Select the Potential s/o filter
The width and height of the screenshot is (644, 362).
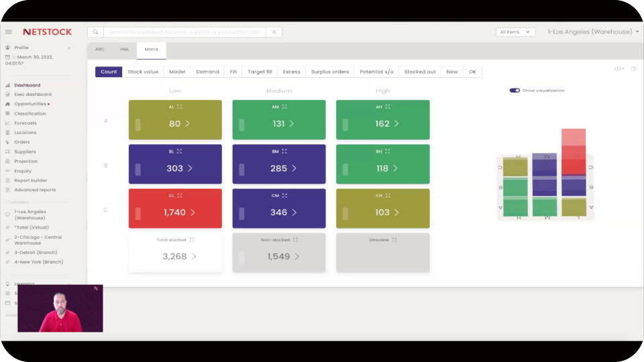(376, 72)
